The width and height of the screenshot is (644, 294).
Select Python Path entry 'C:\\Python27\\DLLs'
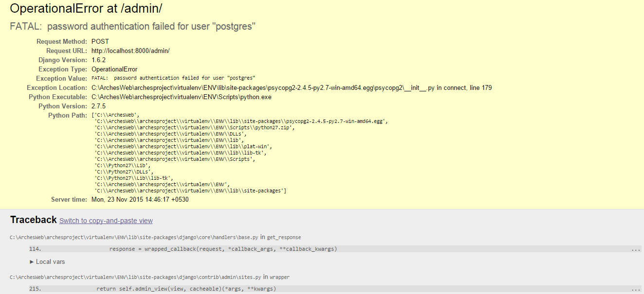124,172
